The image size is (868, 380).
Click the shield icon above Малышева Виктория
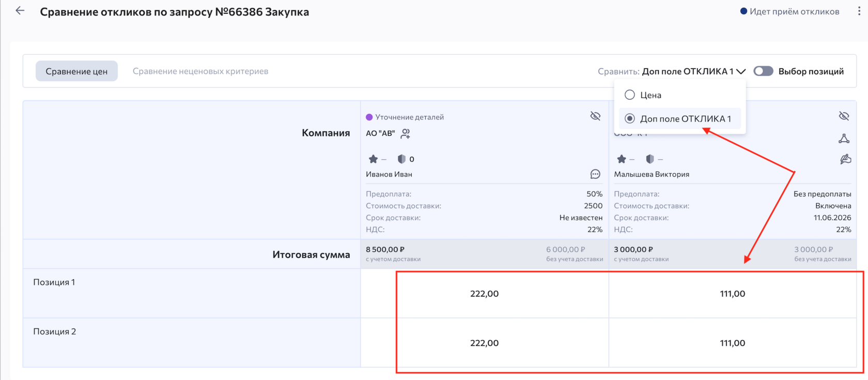pyautogui.click(x=650, y=159)
